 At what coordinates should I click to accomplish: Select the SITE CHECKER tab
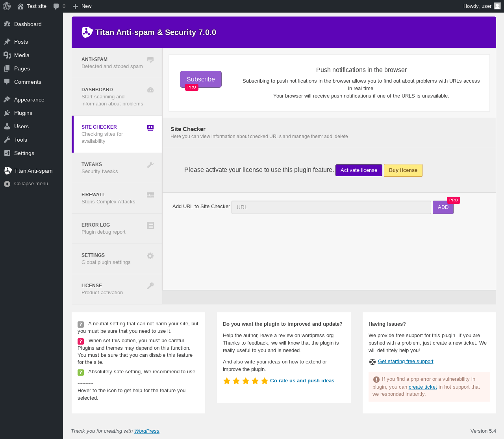117,134
